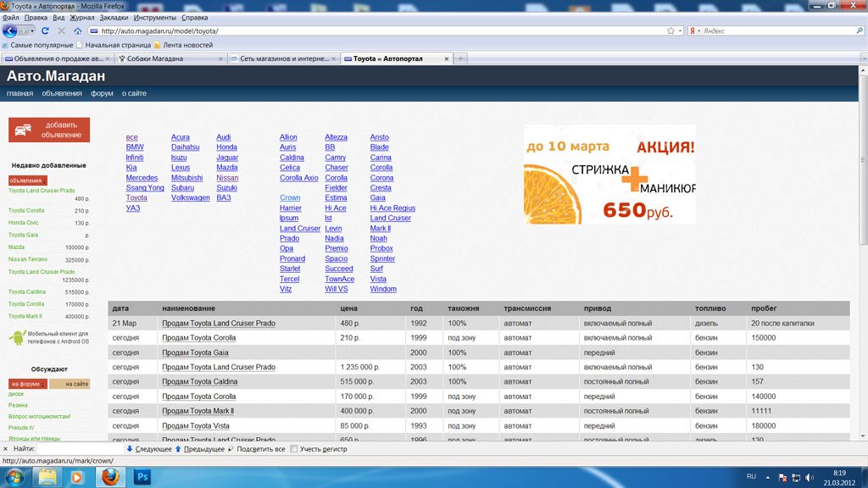This screenshot has height=488, width=868.
Task: Open Photoshop from the taskbar
Action: click(x=142, y=477)
